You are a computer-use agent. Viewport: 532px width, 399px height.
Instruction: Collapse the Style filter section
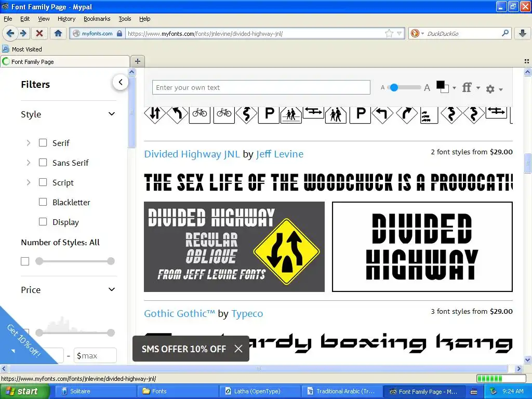tap(112, 114)
